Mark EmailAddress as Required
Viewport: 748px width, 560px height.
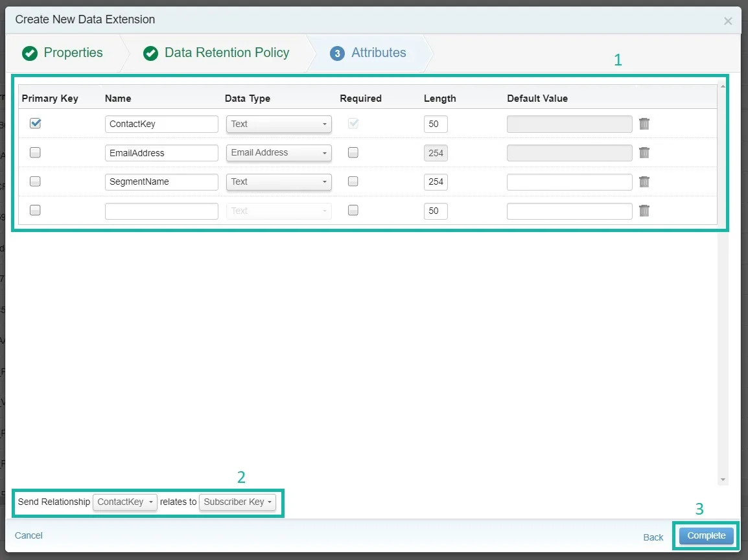(353, 152)
